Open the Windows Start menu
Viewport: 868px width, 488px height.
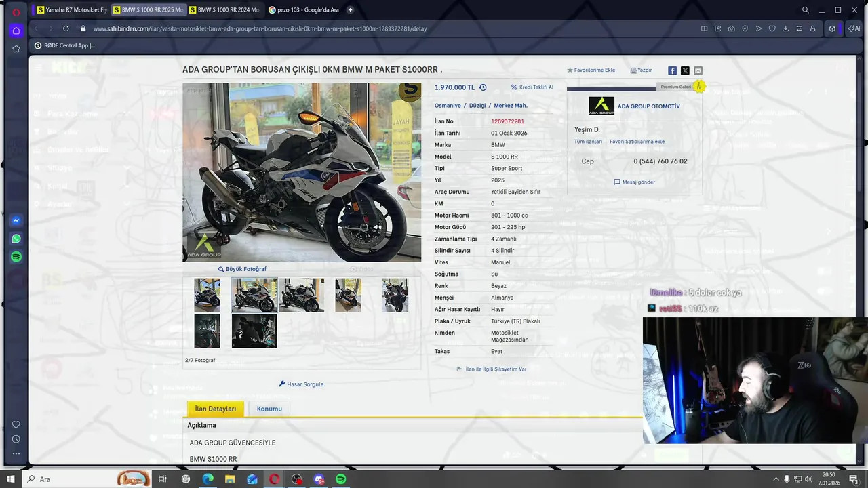tap(10, 479)
